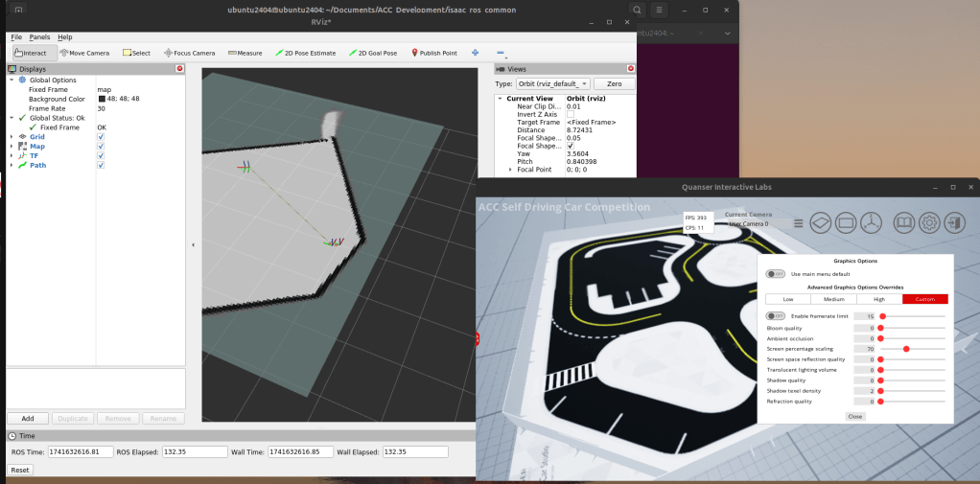This screenshot has height=484, width=980.
Task: Toggle the Path display checkbox
Action: tap(101, 165)
